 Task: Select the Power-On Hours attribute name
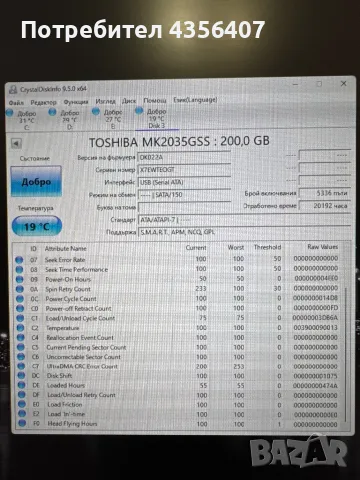(x=68, y=279)
